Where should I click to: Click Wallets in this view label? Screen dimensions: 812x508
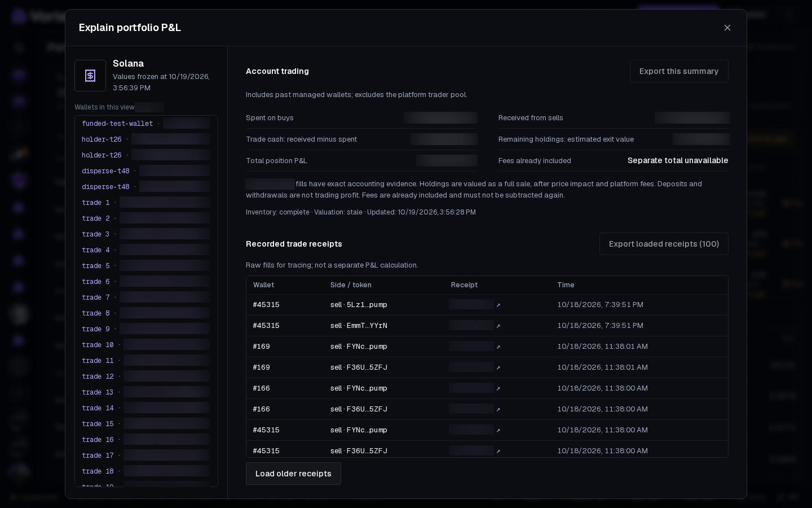coord(104,107)
